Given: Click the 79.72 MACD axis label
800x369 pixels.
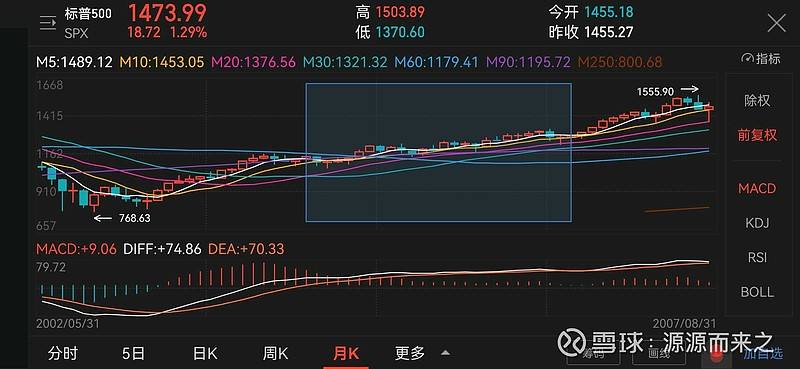Looking at the screenshot, I should (51, 267).
